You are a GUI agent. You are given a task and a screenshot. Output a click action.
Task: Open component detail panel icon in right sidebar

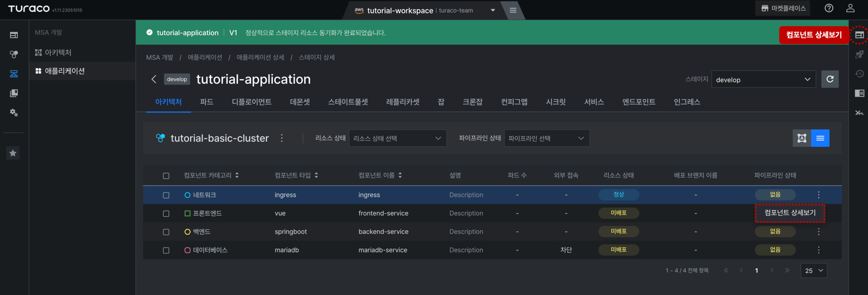(859, 35)
